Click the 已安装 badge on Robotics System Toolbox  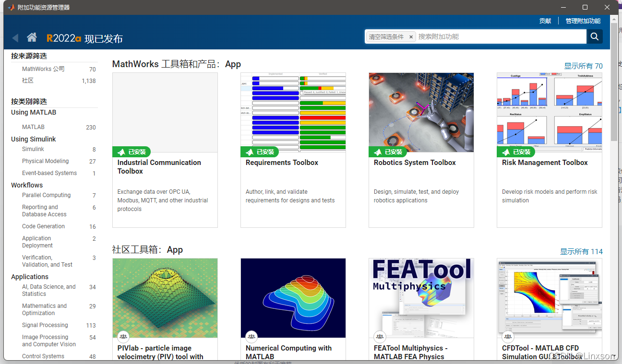[388, 152]
